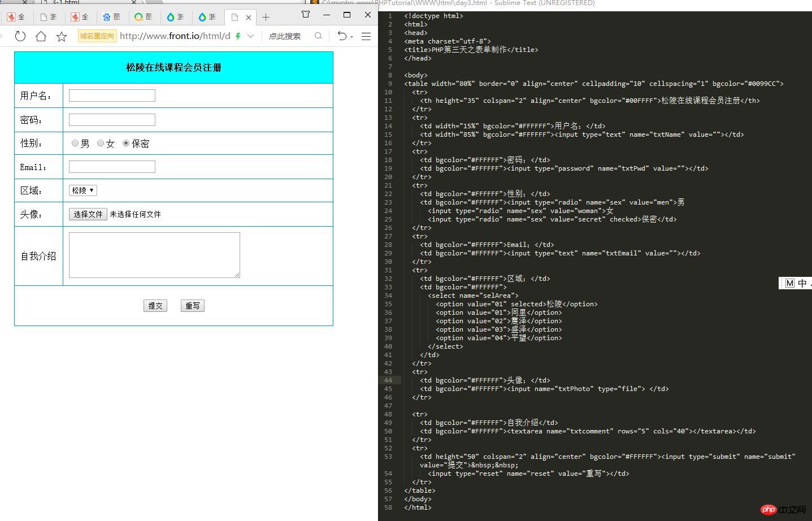Select the 女 radio button
Image resolution: width=812 pixels, height=521 pixels.
click(x=101, y=143)
